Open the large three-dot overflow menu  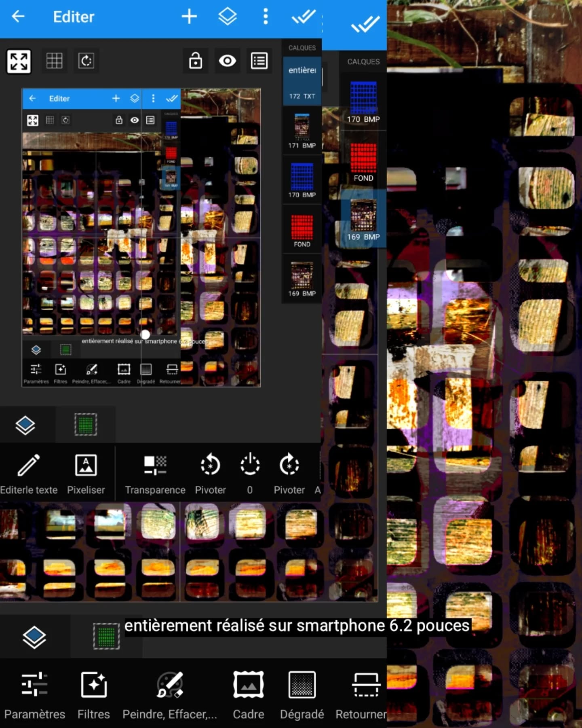click(266, 17)
